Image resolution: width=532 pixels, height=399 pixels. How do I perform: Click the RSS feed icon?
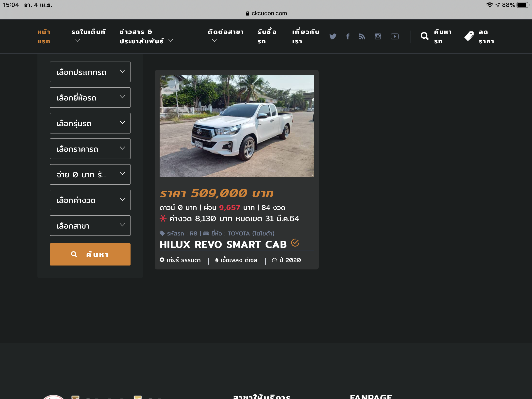tap(362, 36)
